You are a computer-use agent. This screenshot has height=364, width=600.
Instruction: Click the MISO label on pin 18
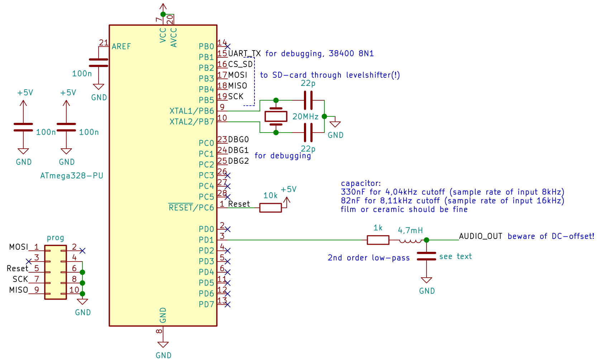point(238,86)
